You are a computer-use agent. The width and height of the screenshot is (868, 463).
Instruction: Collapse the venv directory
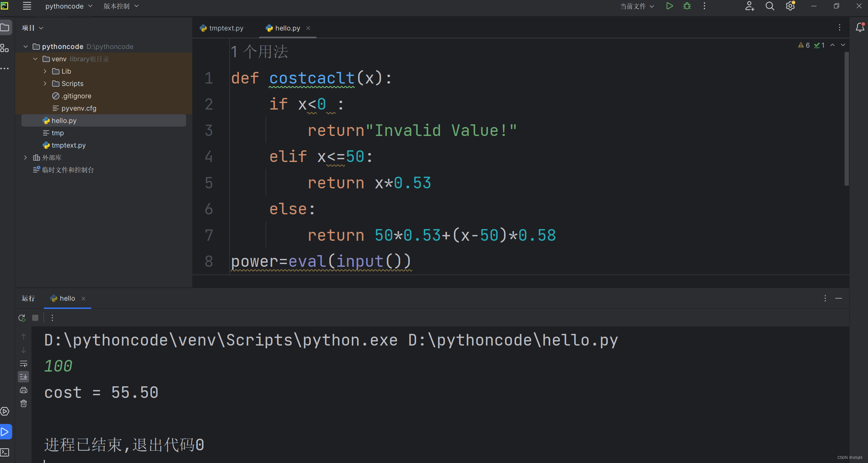(35, 59)
